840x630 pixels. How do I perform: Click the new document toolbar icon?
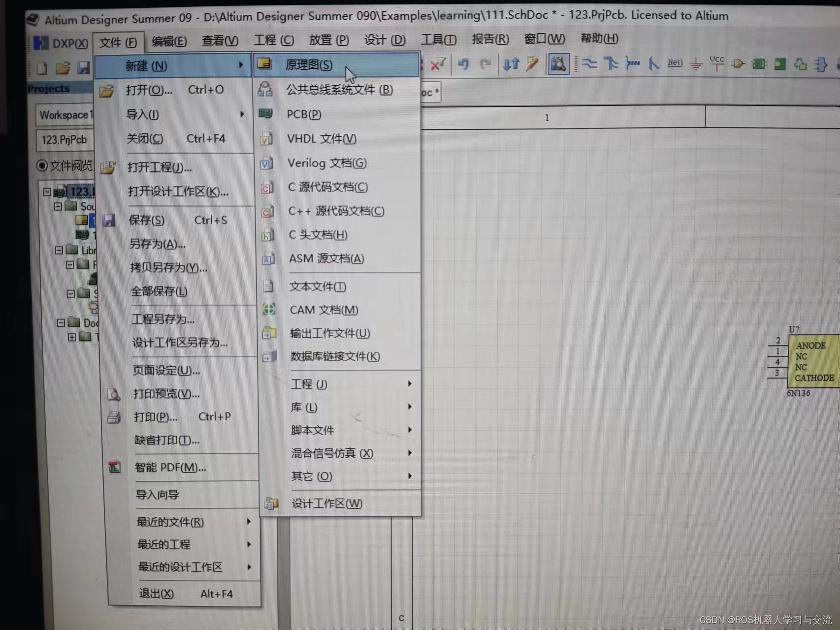(x=42, y=68)
